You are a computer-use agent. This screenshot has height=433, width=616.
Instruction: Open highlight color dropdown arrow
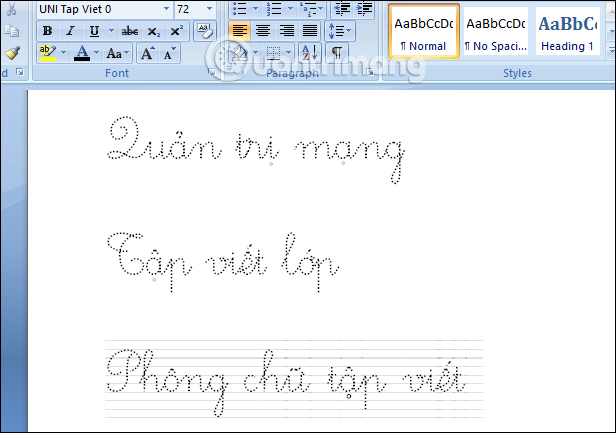tap(64, 53)
